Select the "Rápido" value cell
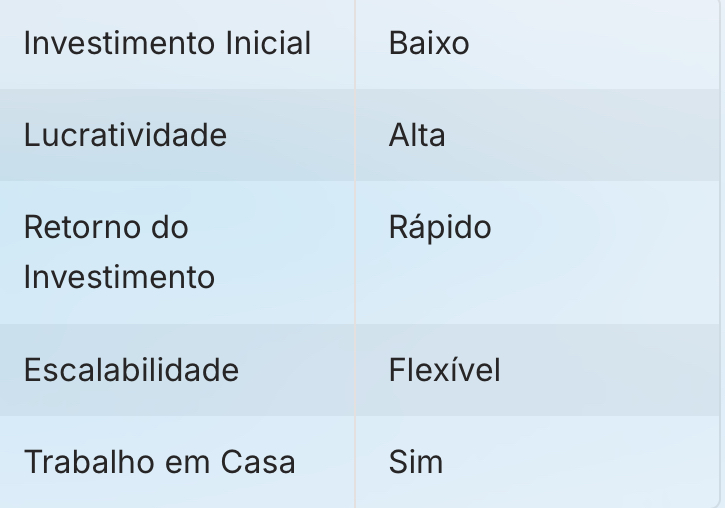This screenshot has width=725, height=508. point(440,227)
